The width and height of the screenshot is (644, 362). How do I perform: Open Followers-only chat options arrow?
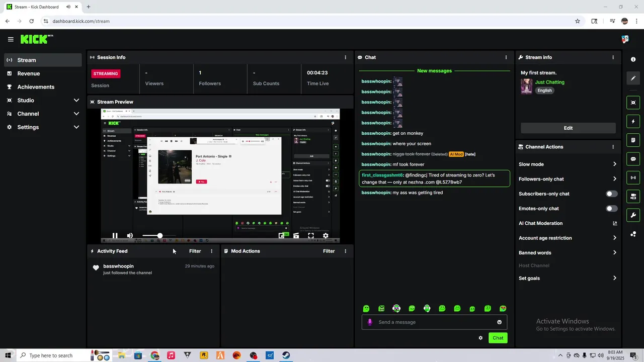[614, 178]
